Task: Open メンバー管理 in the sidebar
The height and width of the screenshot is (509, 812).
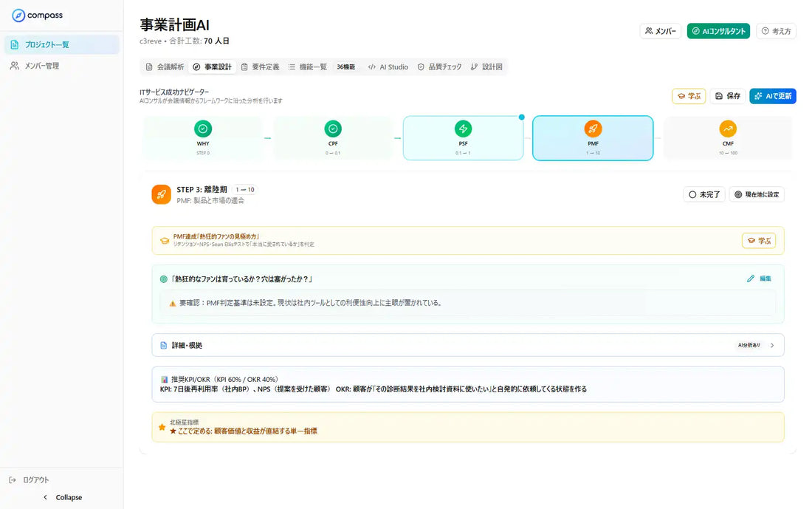Action: point(61,66)
